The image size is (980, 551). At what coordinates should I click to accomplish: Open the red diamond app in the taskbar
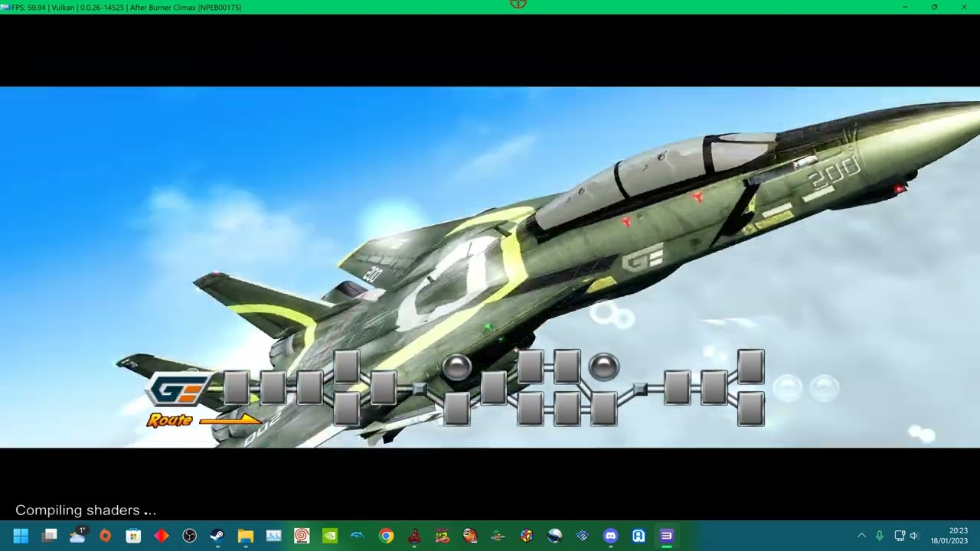pyautogui.click(x=162, y=536)
